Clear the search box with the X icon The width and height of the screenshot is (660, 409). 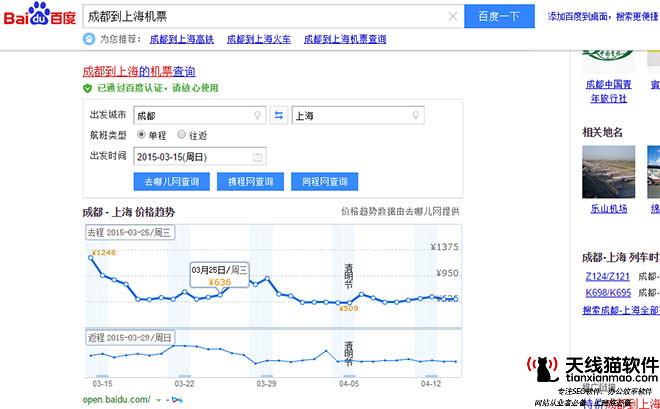click(453, 16)
